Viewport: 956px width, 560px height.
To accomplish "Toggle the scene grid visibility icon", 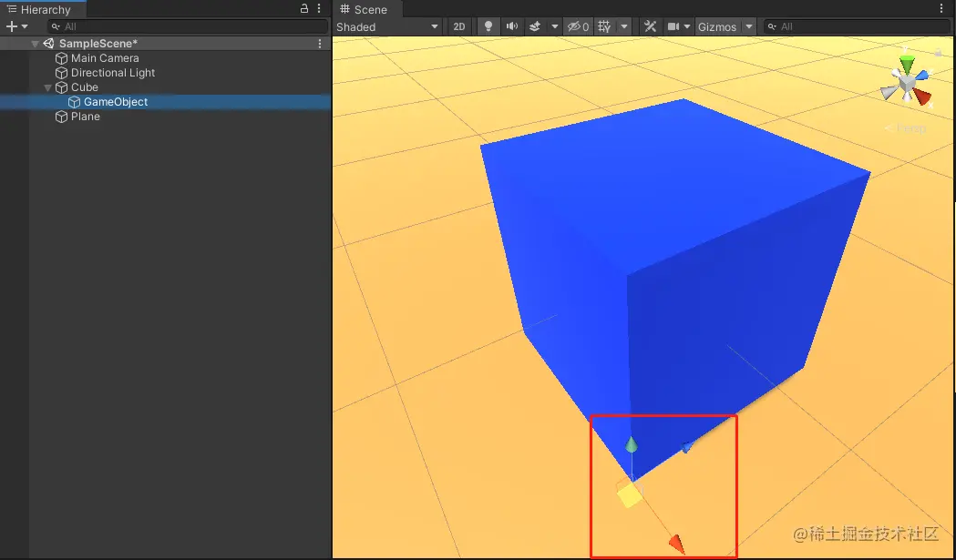I will 604,26.
